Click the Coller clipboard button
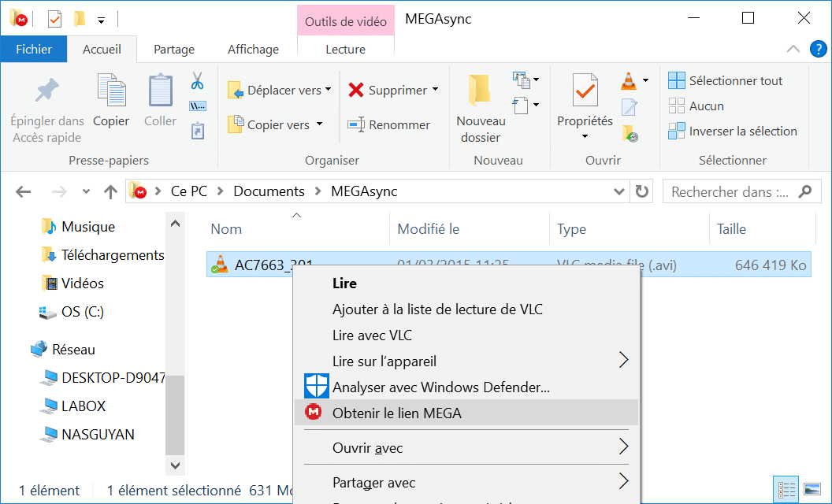The width and height of the screenshot is (832, 504). point(160,101)
